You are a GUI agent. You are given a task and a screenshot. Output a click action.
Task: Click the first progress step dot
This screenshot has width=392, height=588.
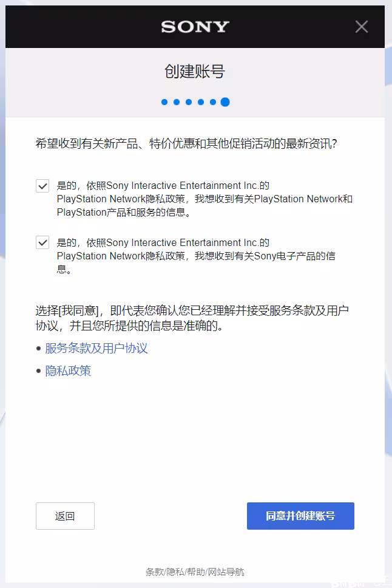point(164,102)
